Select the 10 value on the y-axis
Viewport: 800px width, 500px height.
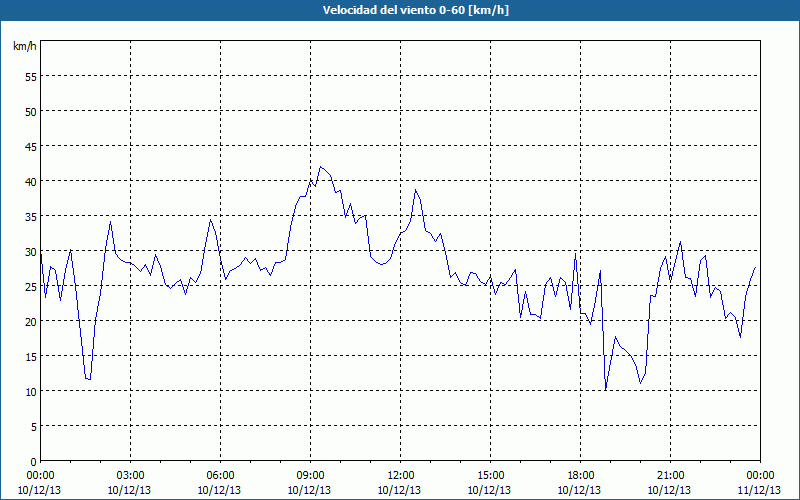point(31,392)
